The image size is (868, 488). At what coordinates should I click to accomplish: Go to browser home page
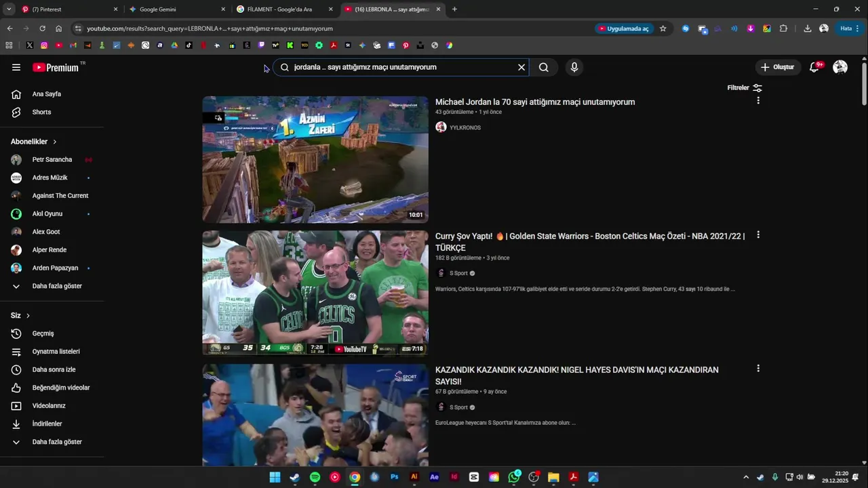59,28
